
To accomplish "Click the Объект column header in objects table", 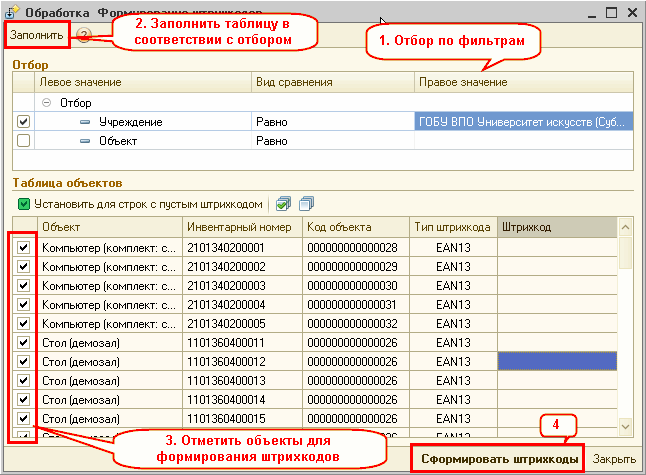I will pos(110,227).
